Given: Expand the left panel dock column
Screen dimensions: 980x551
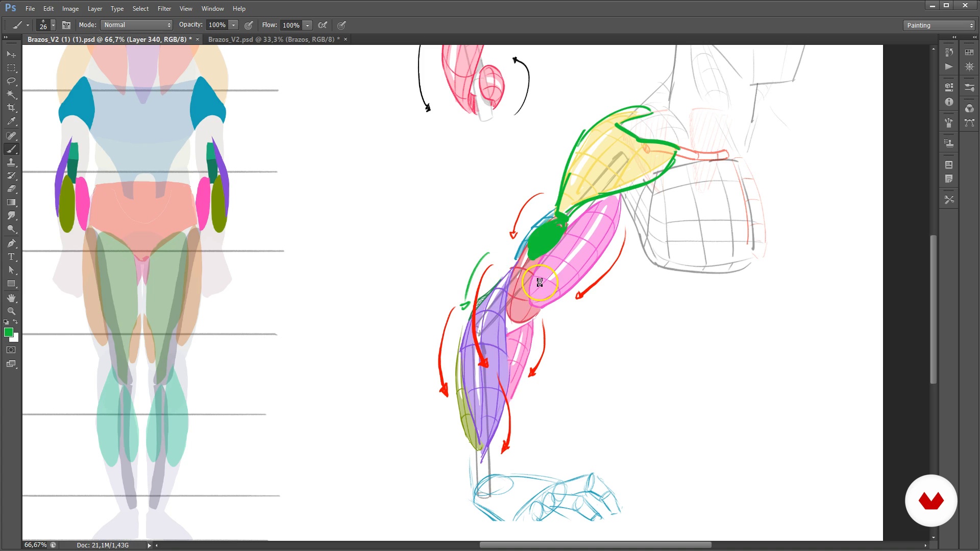Looking at the screenshot, I should click(954, 37).
